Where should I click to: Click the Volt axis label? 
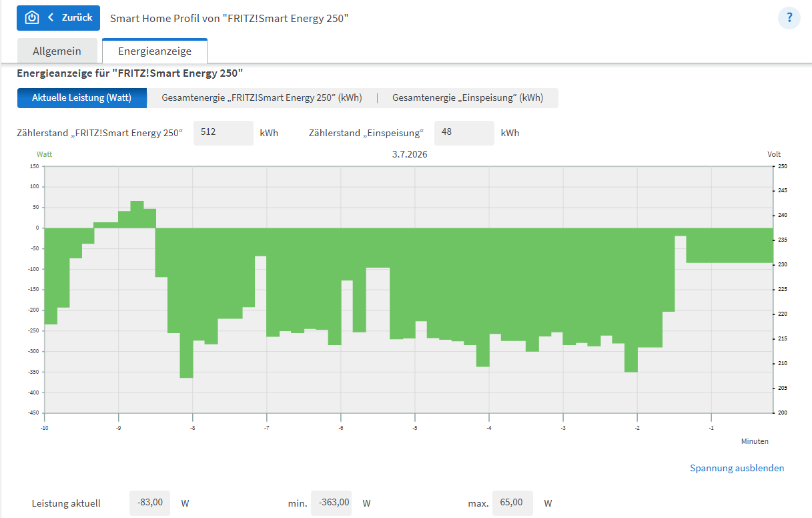point(774,154)
